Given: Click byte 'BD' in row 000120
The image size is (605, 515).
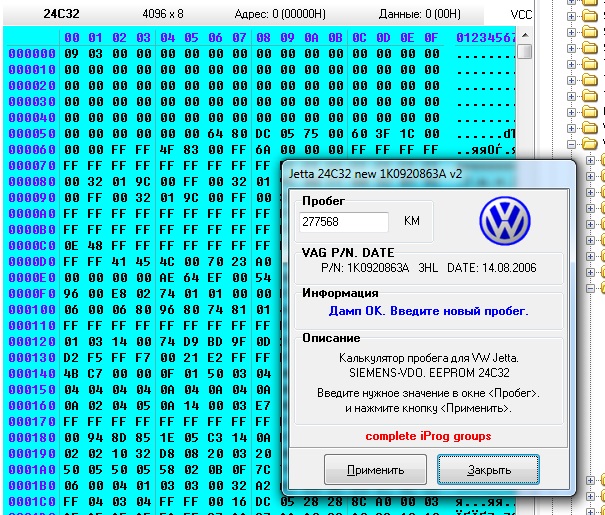Looking at the screenshot, I should click(215, 342).
